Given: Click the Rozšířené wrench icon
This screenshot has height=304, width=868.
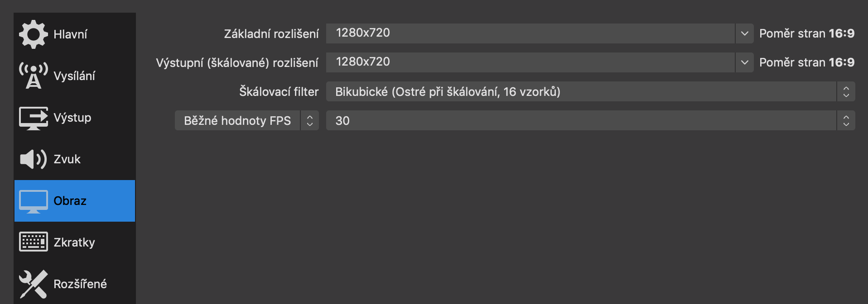Looking at the screenshot, I should pyautogui.click(x=33, y=284).
